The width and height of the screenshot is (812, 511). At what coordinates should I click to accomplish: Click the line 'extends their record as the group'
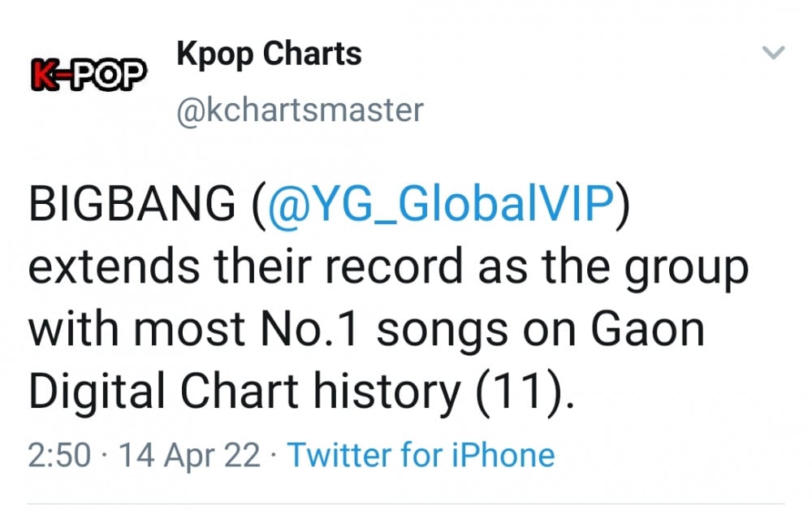click(x=388, y=268)
